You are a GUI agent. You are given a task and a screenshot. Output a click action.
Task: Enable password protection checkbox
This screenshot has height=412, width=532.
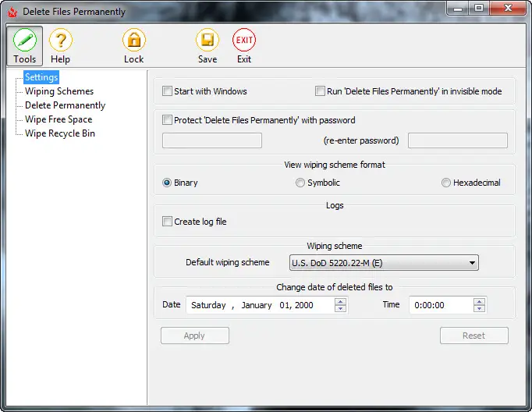click(x=167, y=120)
